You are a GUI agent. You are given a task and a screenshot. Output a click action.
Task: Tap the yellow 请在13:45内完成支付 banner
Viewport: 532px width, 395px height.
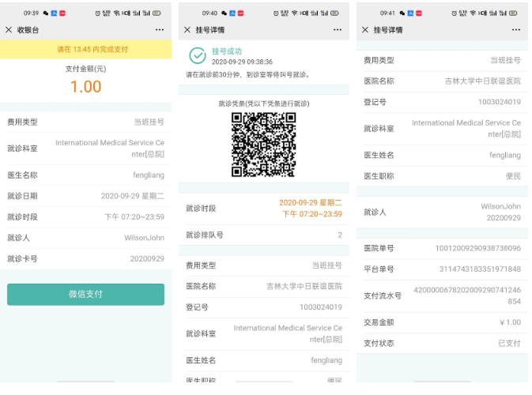pos(85,49)
